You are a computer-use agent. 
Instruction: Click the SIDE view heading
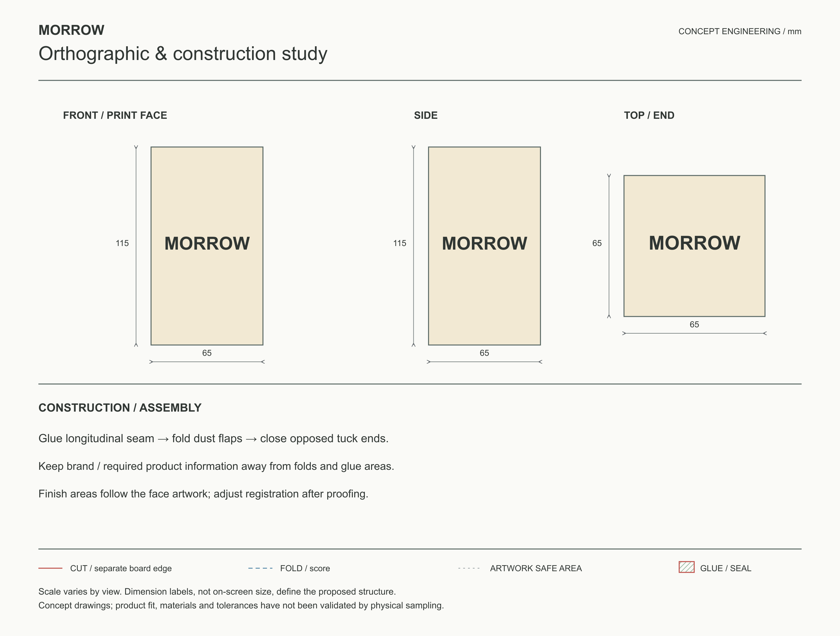point(426,115)
